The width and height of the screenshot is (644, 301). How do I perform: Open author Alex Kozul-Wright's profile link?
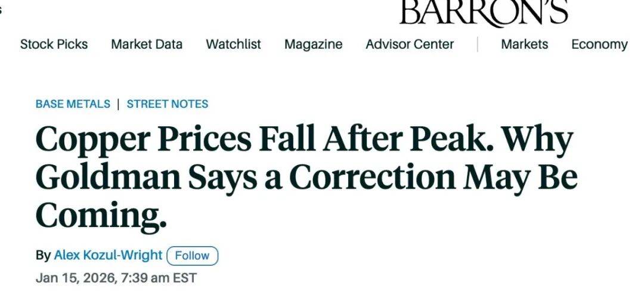coord(108,255)
